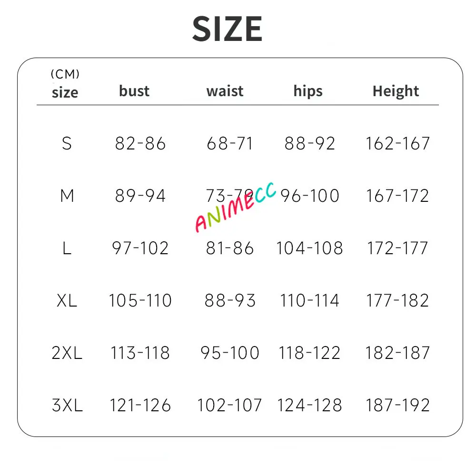This screenshot has height=476, width=476.
Task: Select the M size row label
Action: 67,196
